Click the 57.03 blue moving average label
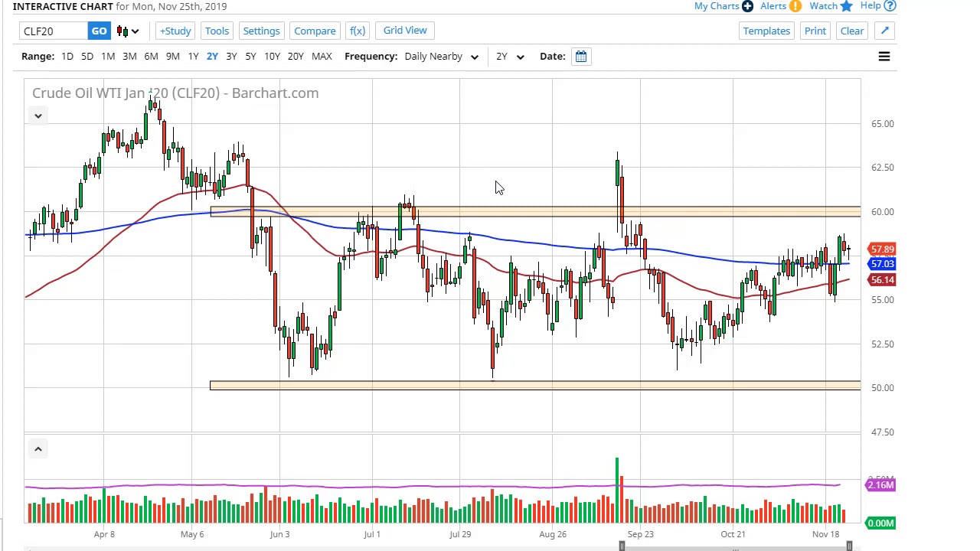 (882, 264)
